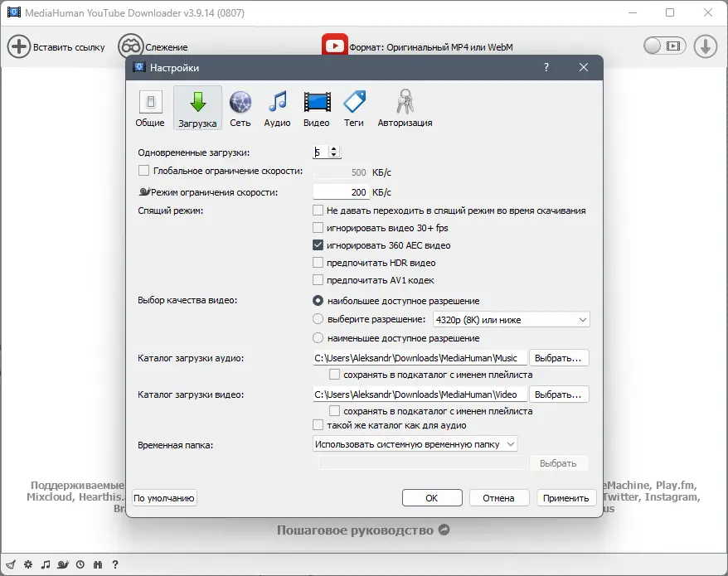Check video playlist subfolder checkbox
Image resolution: width=728 pixels, height=576 pixels.
point(334,411)
